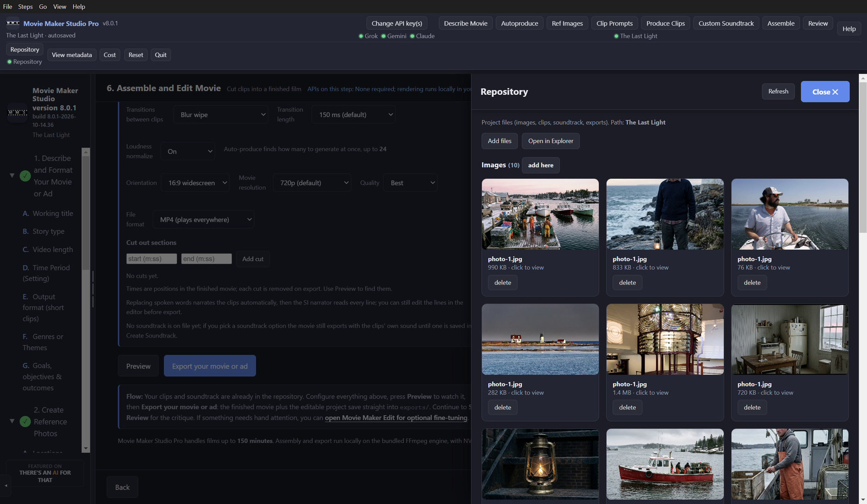867x504 pixels.
Task: Open the Movie resolution dropdown
Action: pyautogui.click(x=312, y=183)
